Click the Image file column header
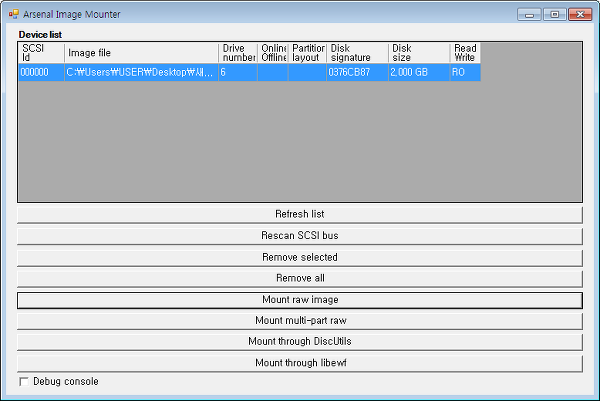This screenshot has width=600, height=401. pyautogui.click(x=141, y=53)
